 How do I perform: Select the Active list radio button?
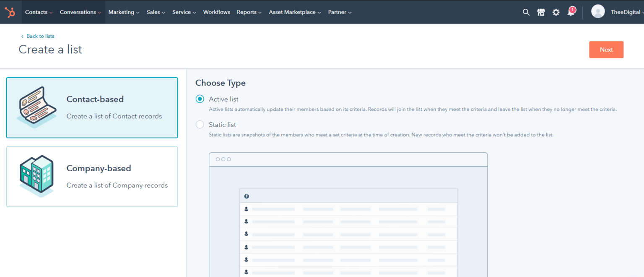click(200, 99)
